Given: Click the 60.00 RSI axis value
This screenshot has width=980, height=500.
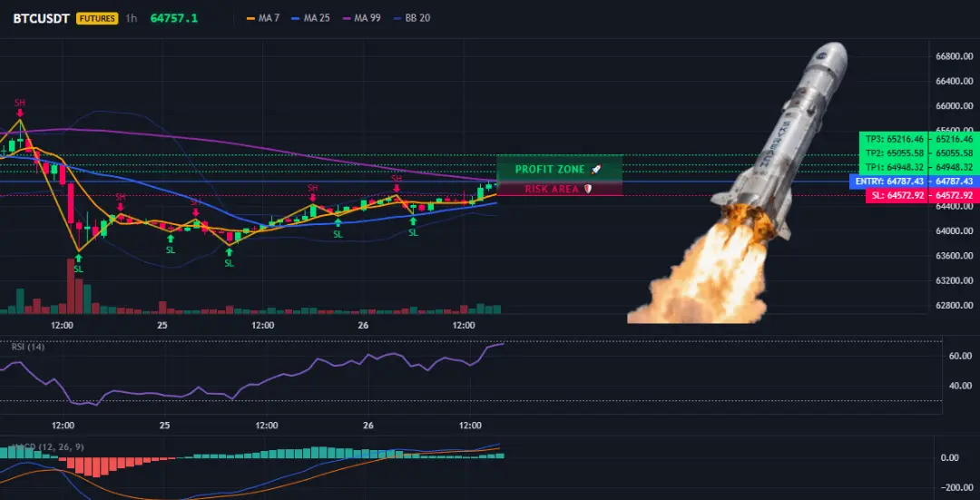Looking at the screenshot, I should (963, 356).
